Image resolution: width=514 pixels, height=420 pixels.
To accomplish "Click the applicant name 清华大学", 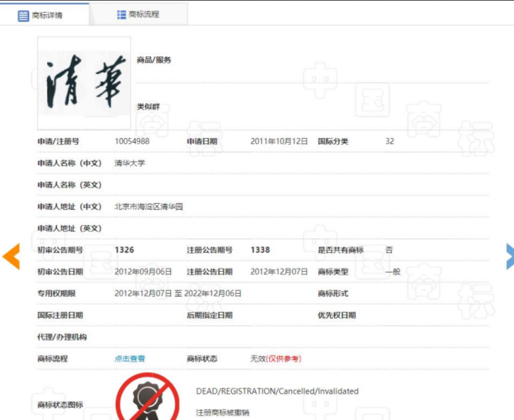I will point(130,163).
